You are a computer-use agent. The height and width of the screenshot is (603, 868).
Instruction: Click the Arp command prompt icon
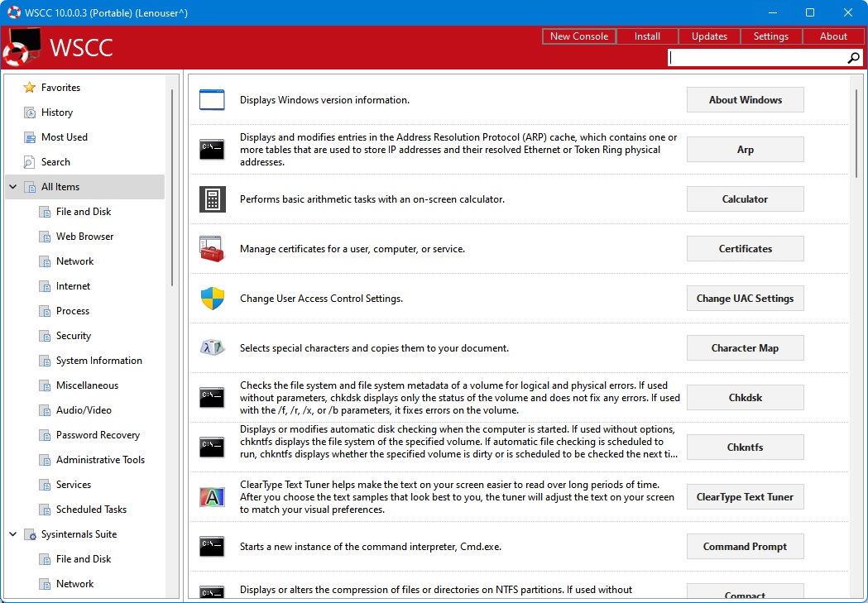point(212,150)
